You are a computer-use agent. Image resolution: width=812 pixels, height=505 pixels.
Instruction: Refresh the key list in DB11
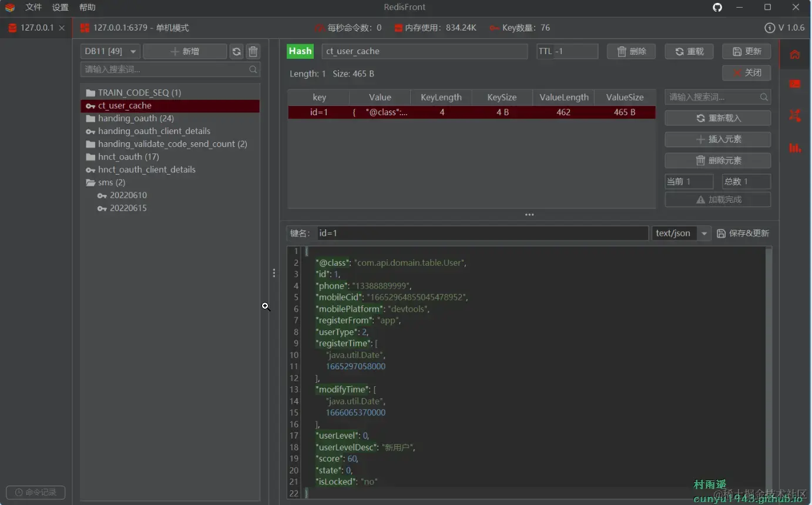click(x=236, y=52)
